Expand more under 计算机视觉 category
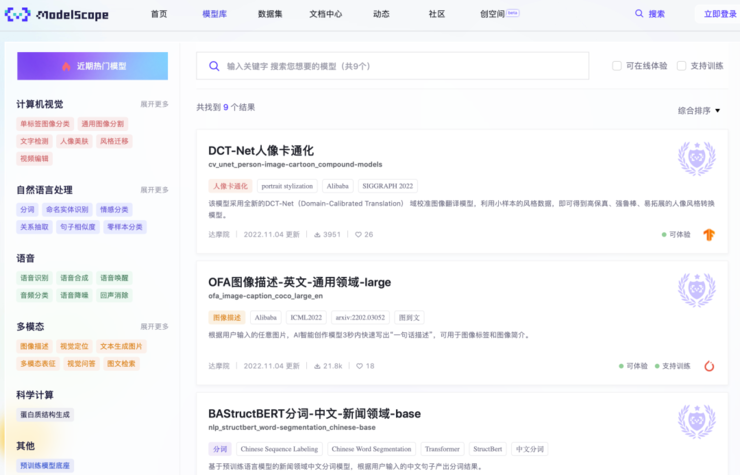Screen dimensions: 740x475 tap(154, 104)
